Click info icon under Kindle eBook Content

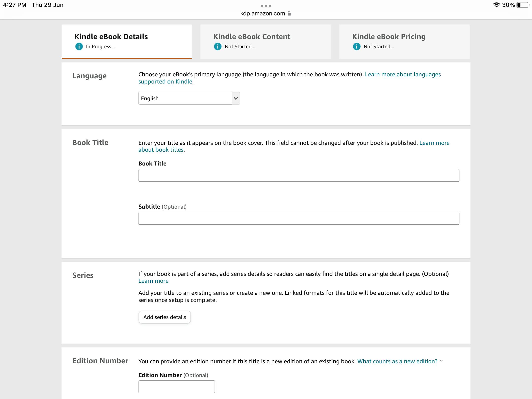tap(218, 47)
